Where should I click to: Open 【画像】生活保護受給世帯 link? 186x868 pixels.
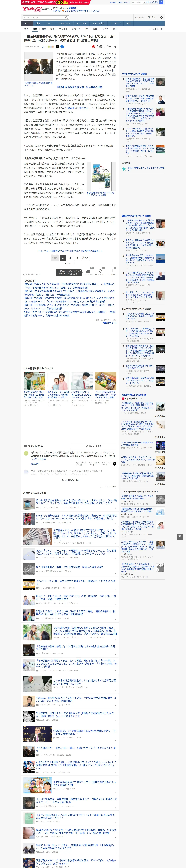80,87
